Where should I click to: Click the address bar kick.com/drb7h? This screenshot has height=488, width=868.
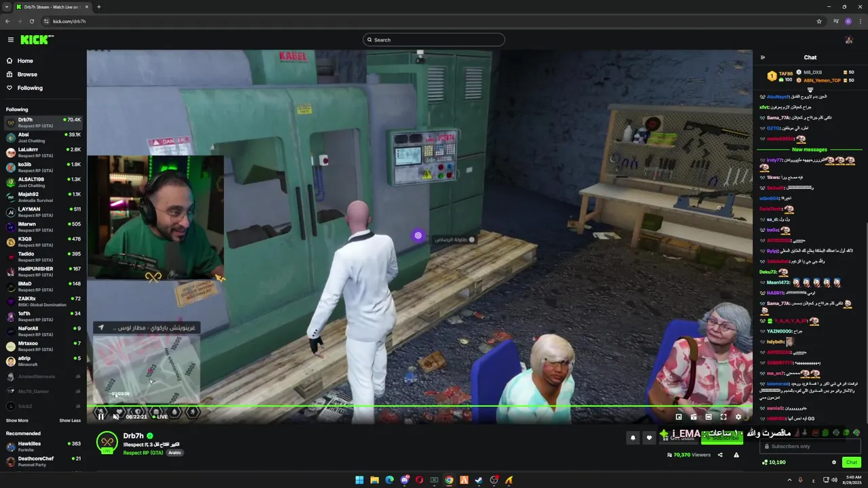tap(69, 21)
